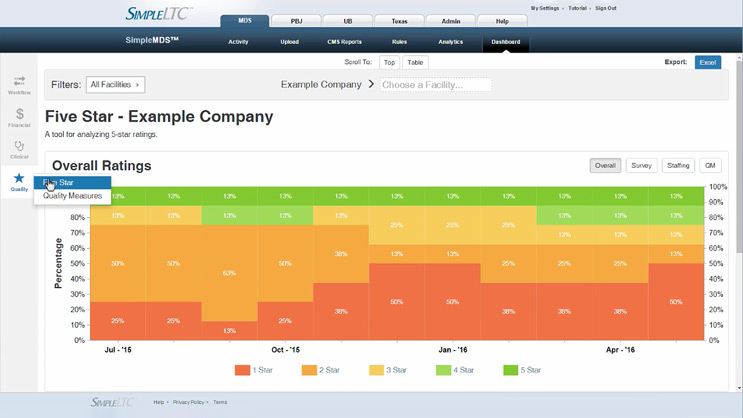This screenshot has height=418, width=743.
Task: Toggle the 2 Star legend swatch
Action: pos(308,370)
